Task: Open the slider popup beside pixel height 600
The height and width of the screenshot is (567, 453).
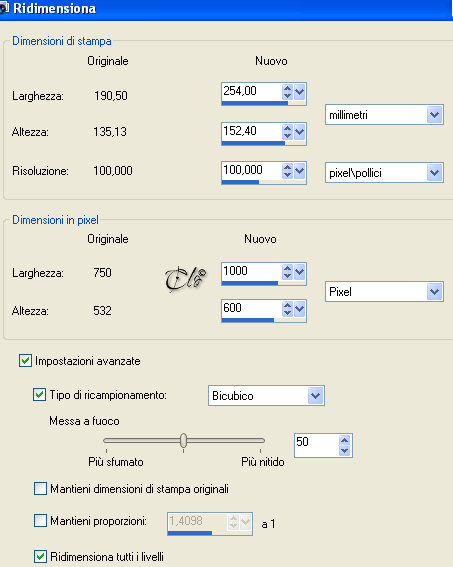Action: tap(300, 309)
